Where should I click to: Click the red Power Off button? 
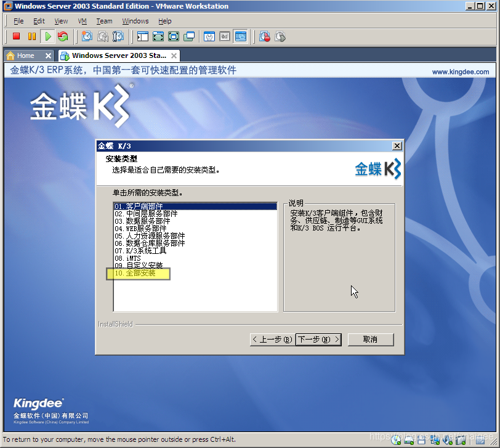[17, 37]
